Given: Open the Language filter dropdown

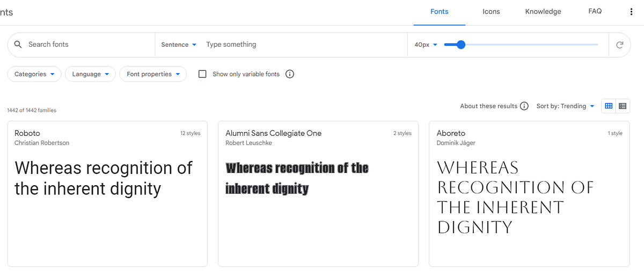Looking at the screenshot, I should tap(90, 74).
